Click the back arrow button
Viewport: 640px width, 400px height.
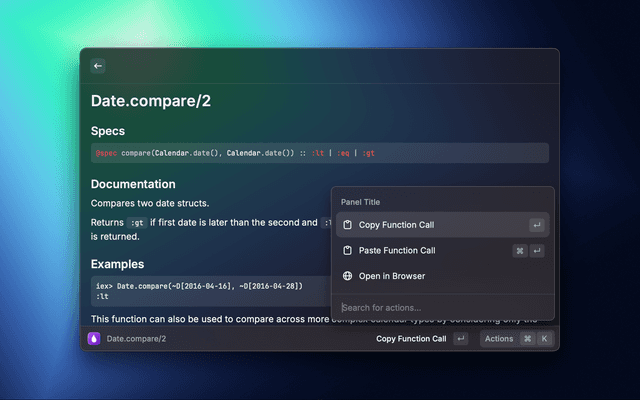tap(98, 66)
